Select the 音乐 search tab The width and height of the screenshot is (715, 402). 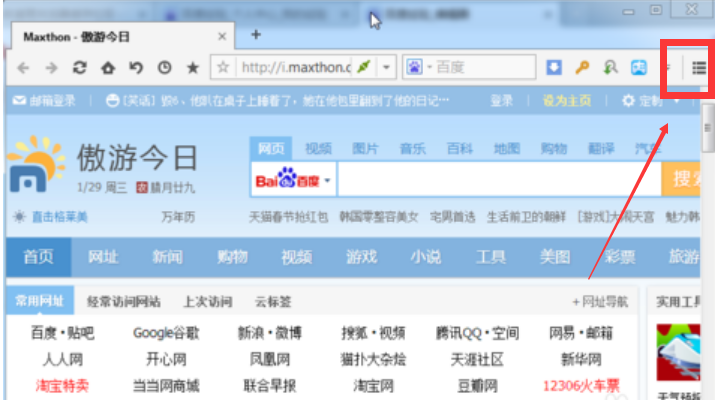click(412, 149)
